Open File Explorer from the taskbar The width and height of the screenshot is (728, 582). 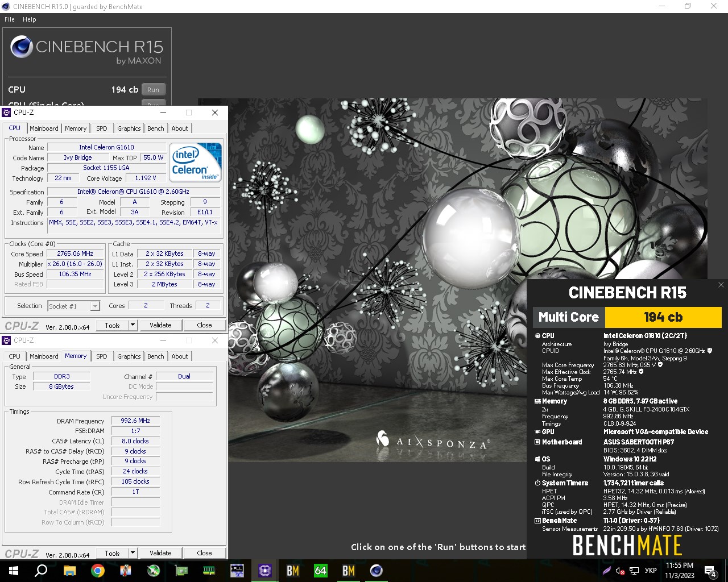click(69, 571)
